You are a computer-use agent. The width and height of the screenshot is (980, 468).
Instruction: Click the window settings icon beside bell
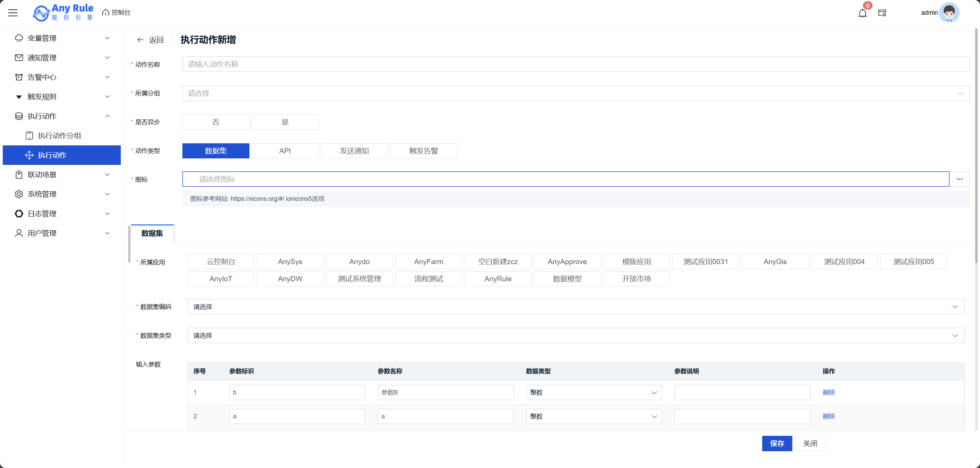882,13
